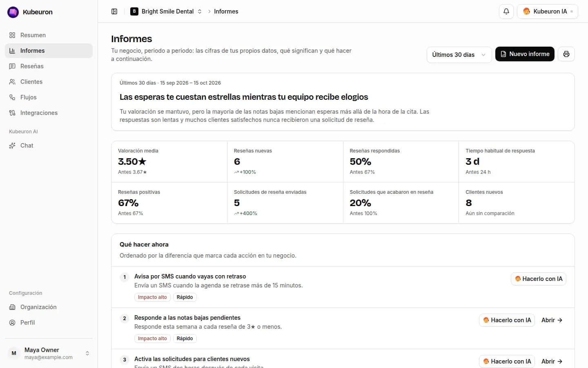Expand the Maya Owner account menu
Image resolution: width=588 pixels, height=368 pixels.
(x=49, y=353)
